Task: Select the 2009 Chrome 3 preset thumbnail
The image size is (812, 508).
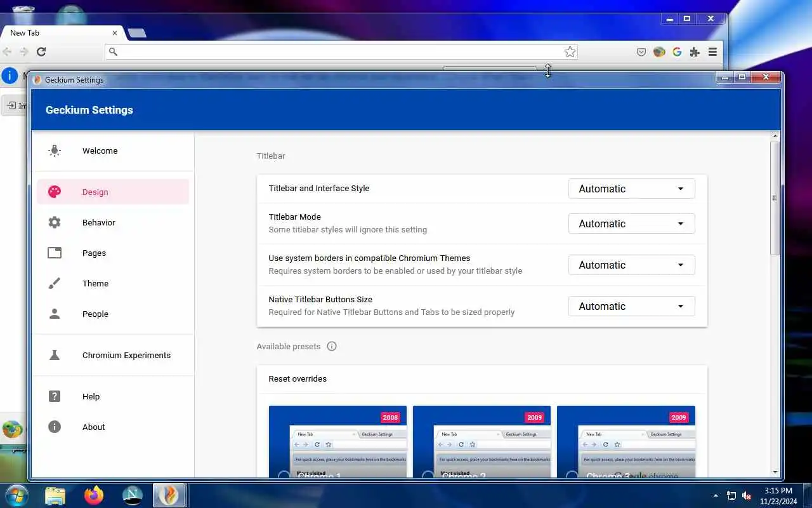Action: coord(626,441)
